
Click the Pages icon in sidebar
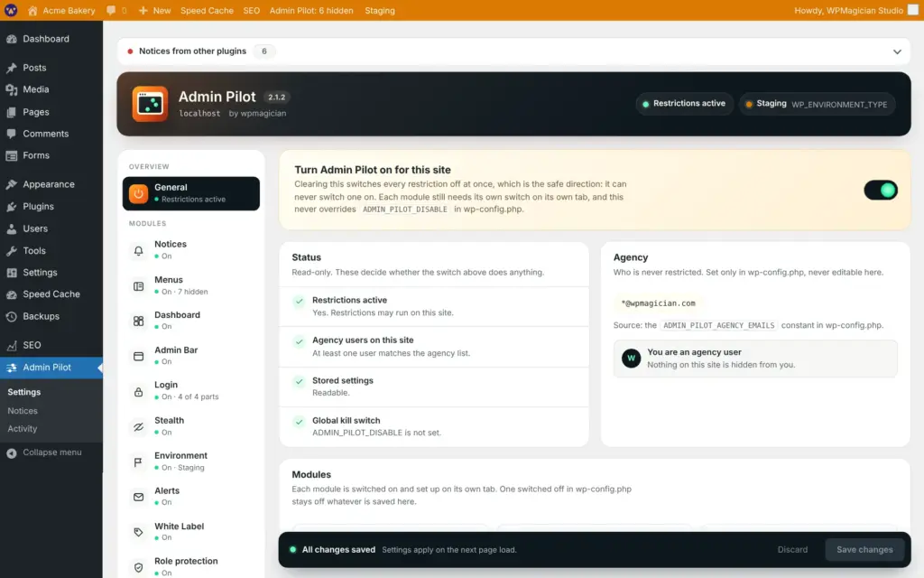pos(11,112)
